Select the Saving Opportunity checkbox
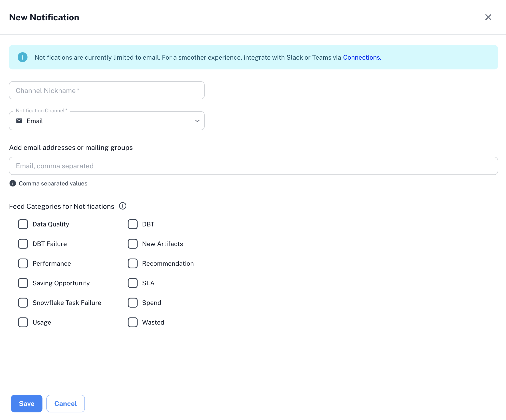 coord(23,283)
